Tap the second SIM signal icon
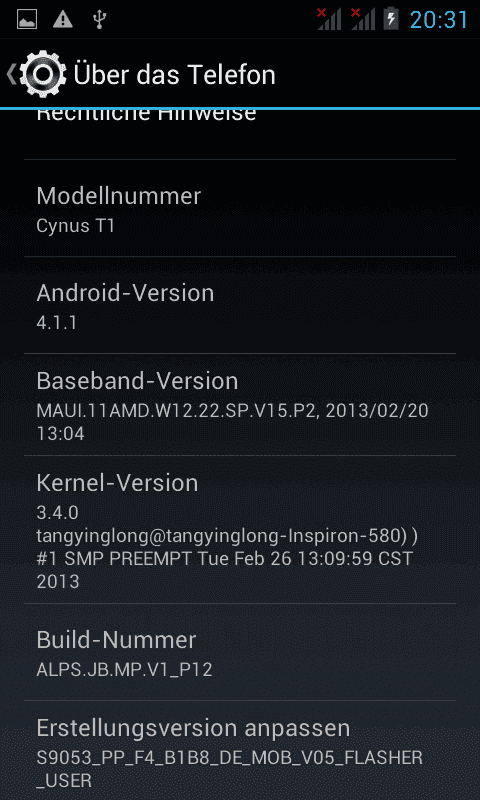This screenshot has width=480, height=800. click(x=363, y=19)
